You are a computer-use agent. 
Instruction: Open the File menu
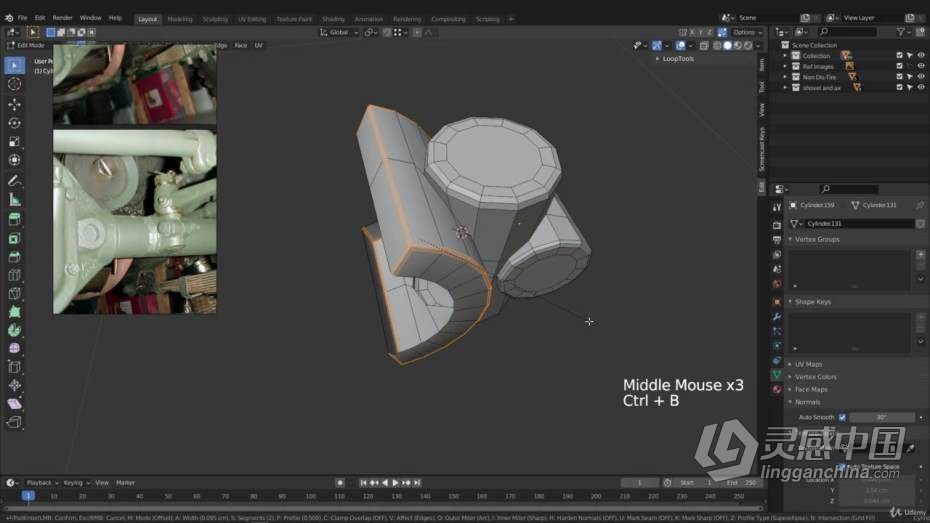[23, 18]
